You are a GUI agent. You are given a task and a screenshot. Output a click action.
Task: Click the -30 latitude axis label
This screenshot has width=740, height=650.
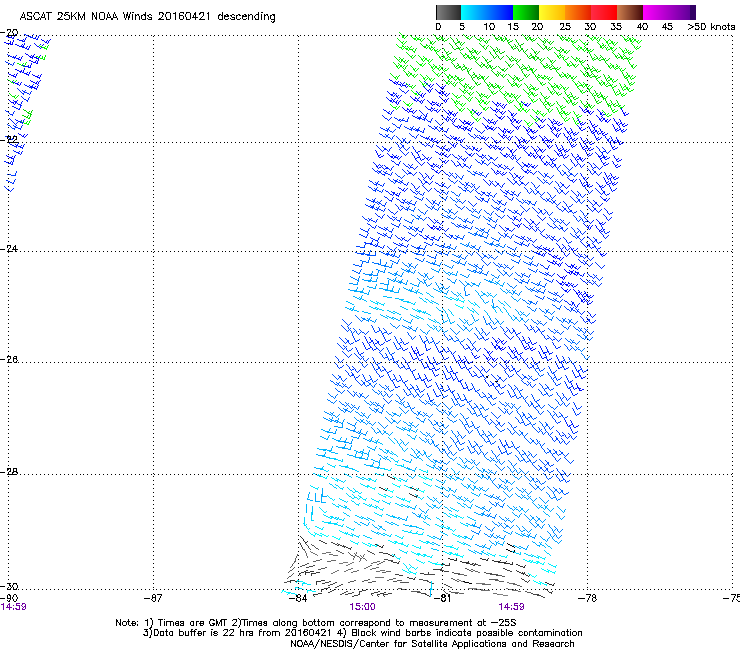pyautogui.click(x=9, y=586)
